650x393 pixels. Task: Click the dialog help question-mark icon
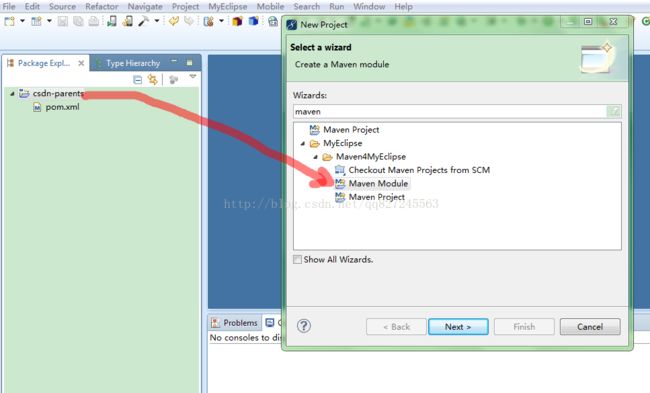(304, 326)
